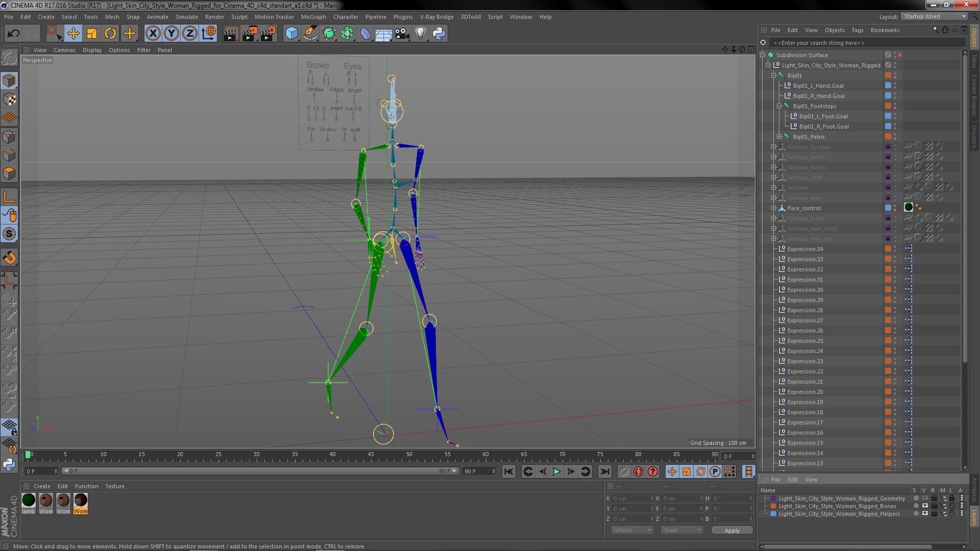The image size is (980, 551).
Task: Add a Light object
Action: click(x=421, y=34)
